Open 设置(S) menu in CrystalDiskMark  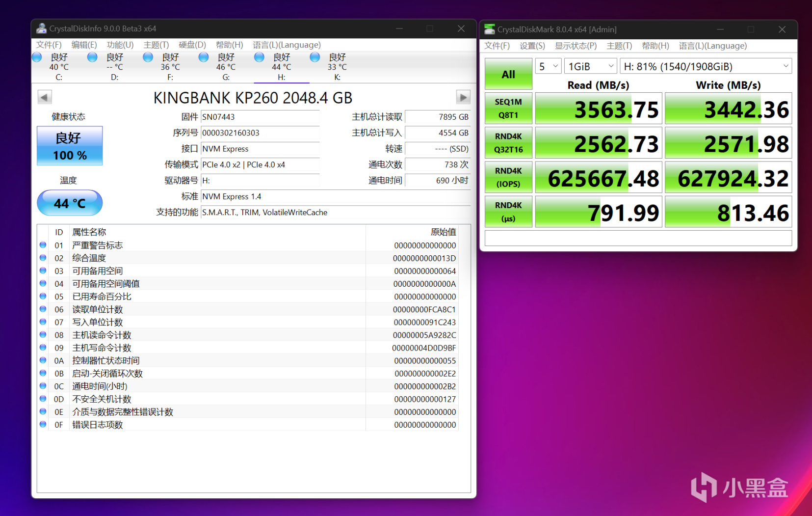tap(532, 46)
